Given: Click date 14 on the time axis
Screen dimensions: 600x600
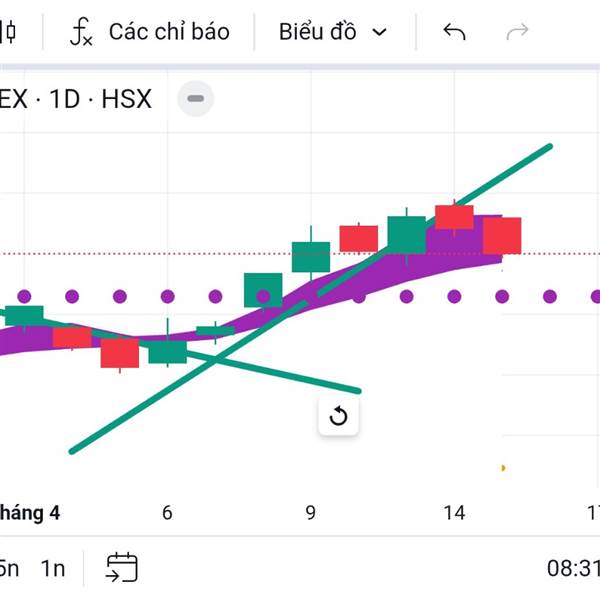Looking at the screenshot, I should click(x=454, y=513).
